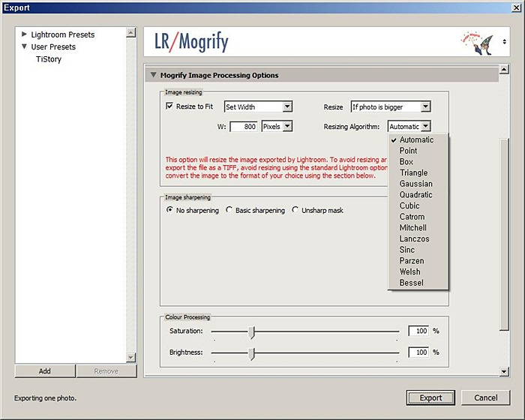Click the W: width input field
The image size is (525, 420).
tap(244, 127)
